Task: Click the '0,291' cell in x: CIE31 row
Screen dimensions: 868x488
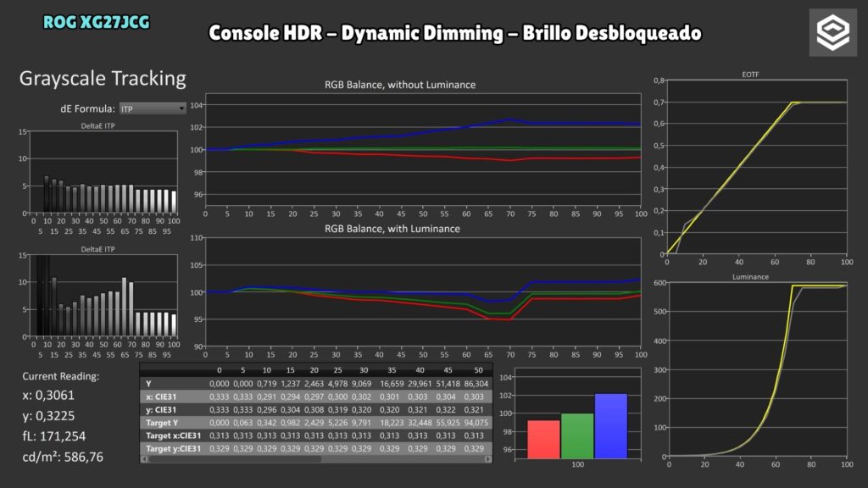Action: [x=267, y=396]
